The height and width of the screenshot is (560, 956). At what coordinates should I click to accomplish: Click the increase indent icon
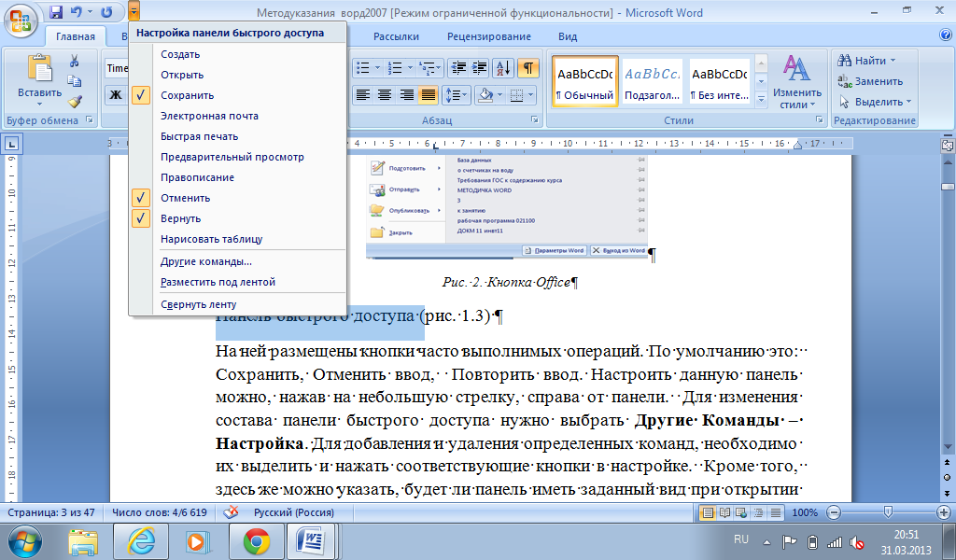coord(480,67)
